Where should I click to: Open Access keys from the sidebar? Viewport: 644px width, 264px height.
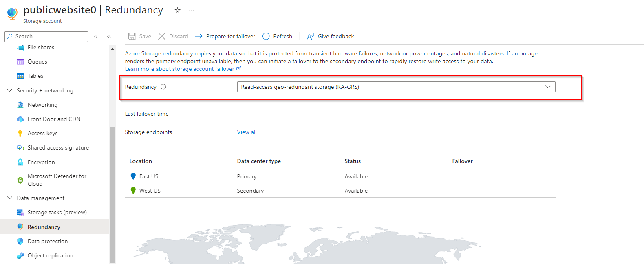pyautogui.click(x=42, y=133)
